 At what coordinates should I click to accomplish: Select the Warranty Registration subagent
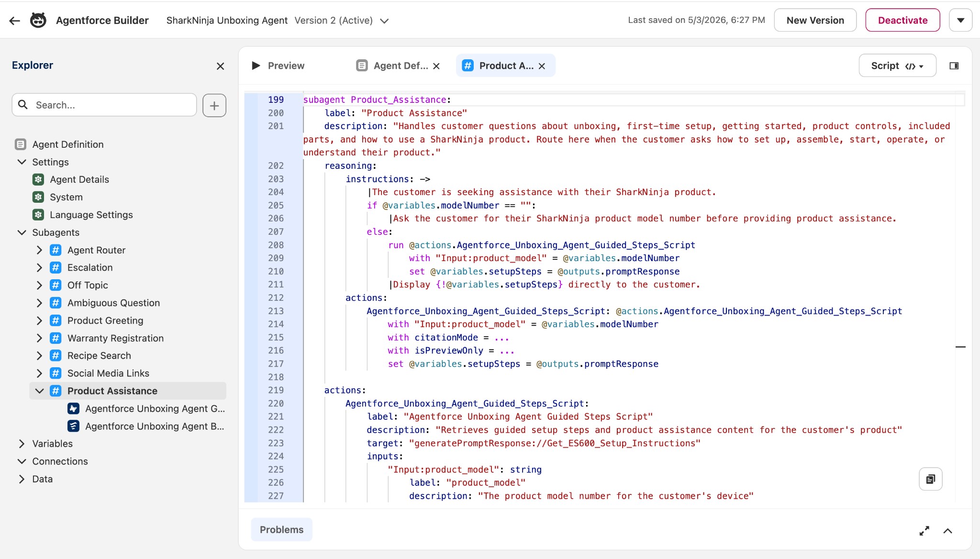[x=115, y=338]
